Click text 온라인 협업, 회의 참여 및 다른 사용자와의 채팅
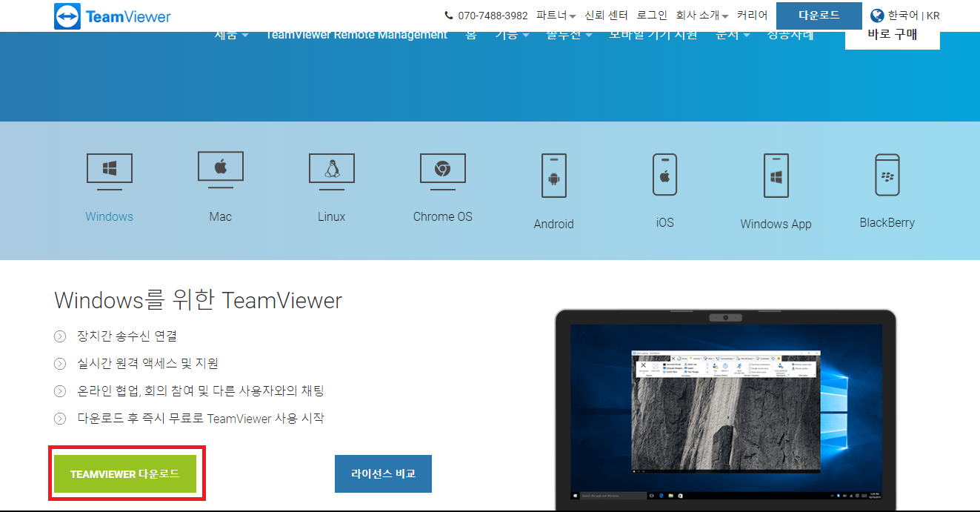 pos(200,391)
